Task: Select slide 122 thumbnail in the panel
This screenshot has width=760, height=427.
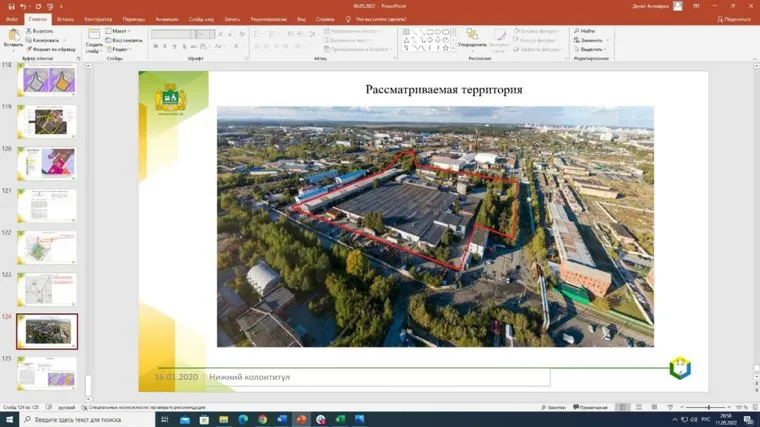Action: (x=46, y=248)
